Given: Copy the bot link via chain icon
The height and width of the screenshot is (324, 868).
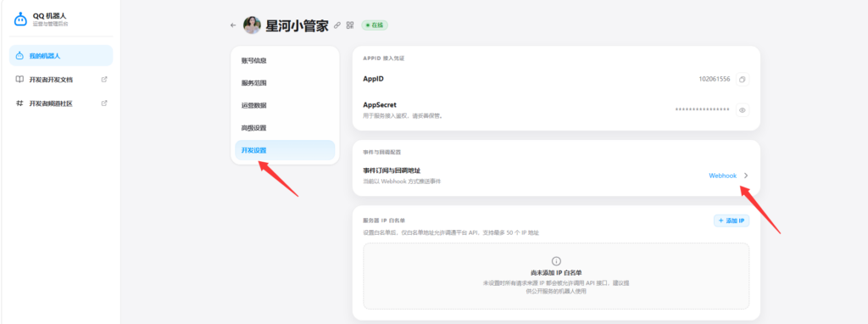Looking at the screenshot, I should (337, 25).
